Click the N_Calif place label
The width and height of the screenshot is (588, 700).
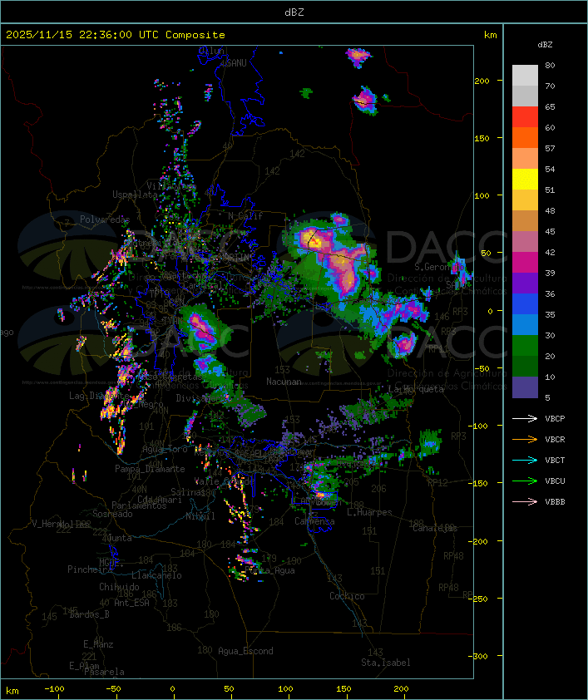[x=245, y=216]
